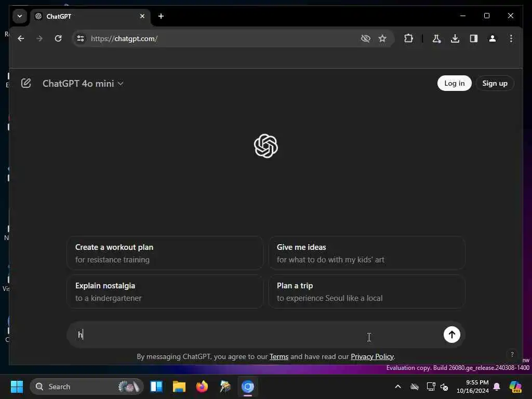
Task: Reload the chatgpt.com page
Action: coord(58,38)
